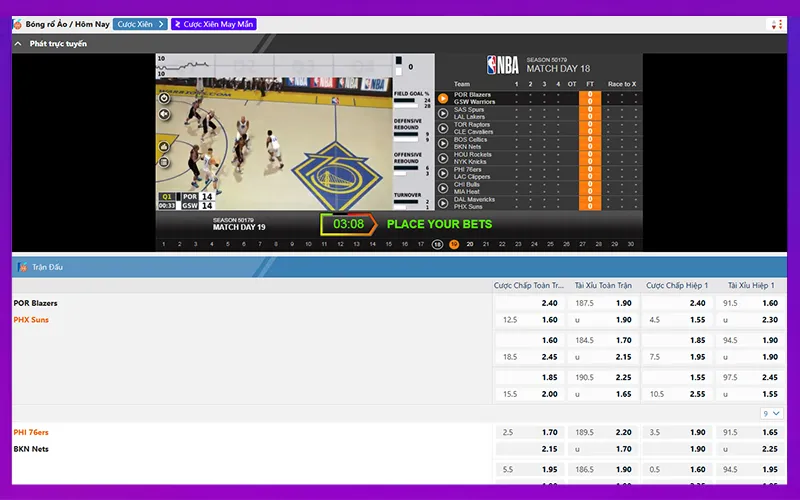Viewport: 800px width, 500px height.
Task: Play the BOS Celtics vs BKN Nets match
Action: click(443, 143)
